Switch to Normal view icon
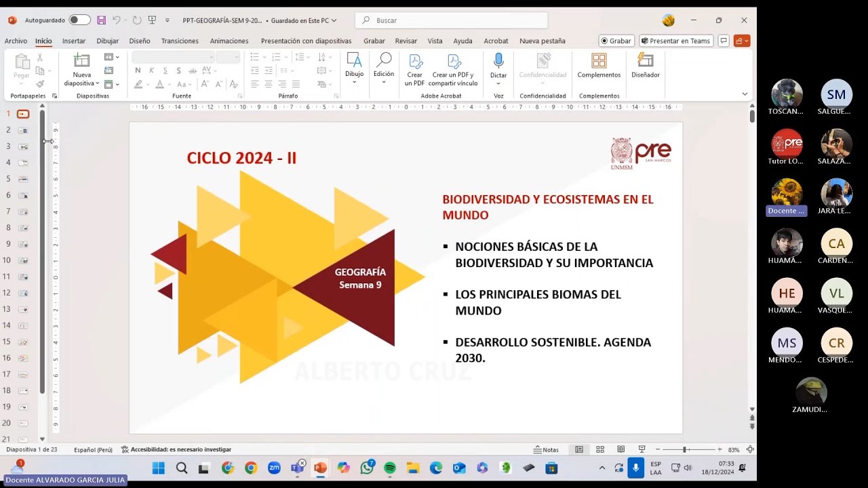This screenshot has height=488, width=868. coord(579,449)
